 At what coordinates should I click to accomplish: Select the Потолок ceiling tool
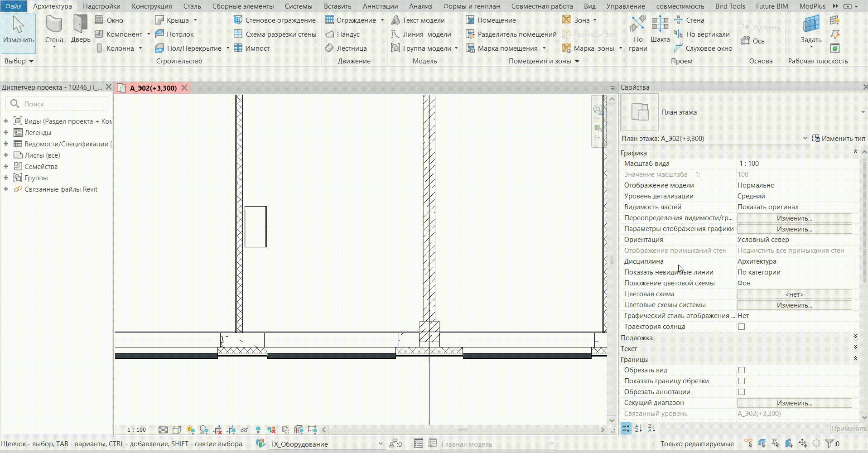tap(174, 34)
